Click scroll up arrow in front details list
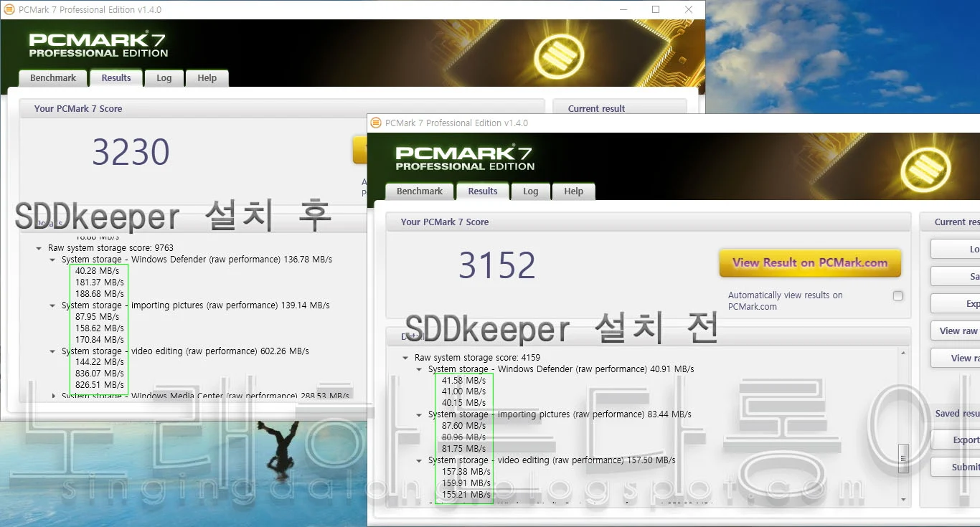 pos(903,353)
